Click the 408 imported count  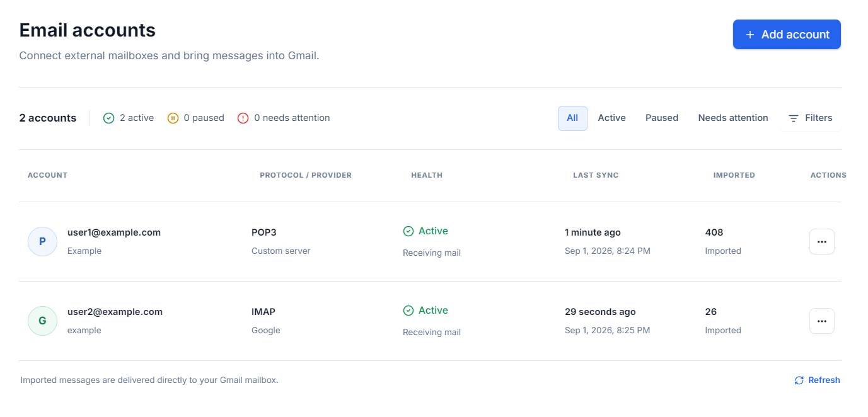(x=714, y=232)
